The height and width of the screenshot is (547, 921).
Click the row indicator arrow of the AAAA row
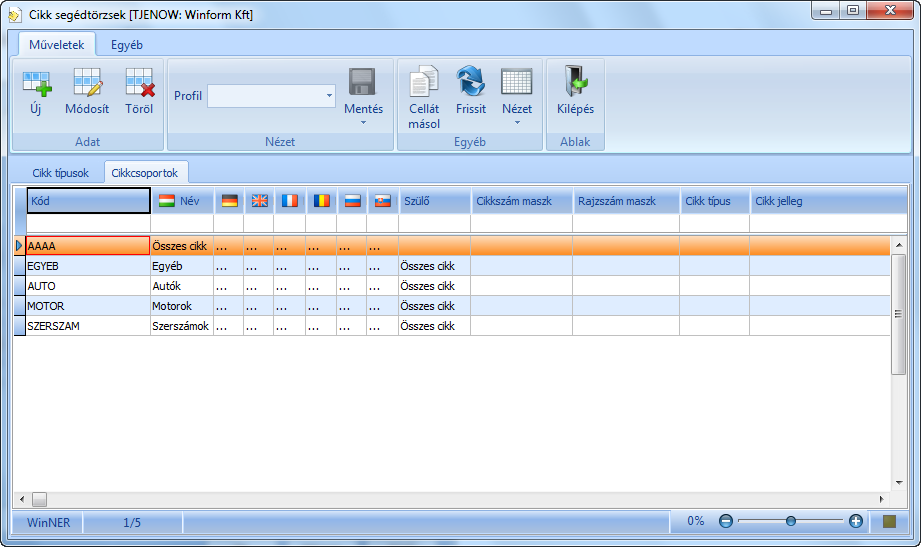pos(19,246)
